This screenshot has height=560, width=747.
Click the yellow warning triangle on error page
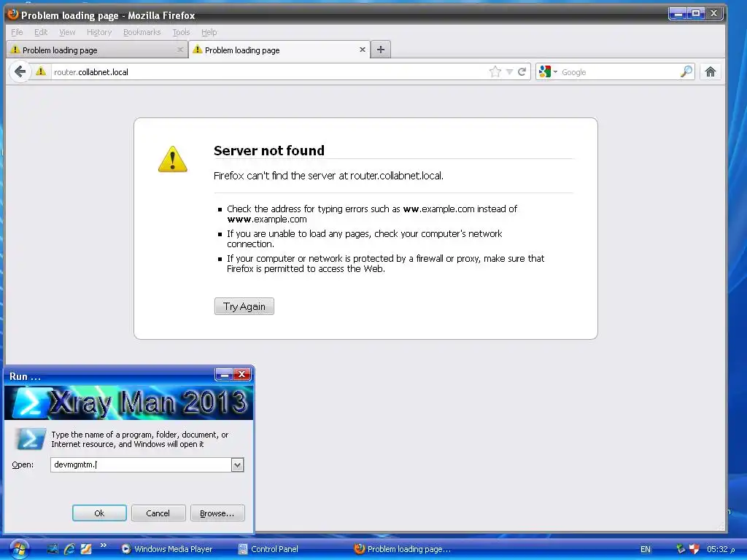[x=172, y=159]
